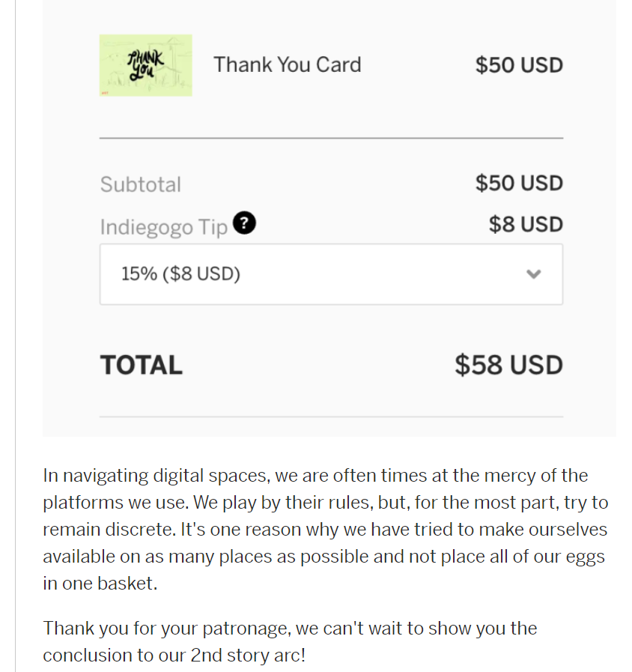Click the Indiegogo Tip help question-mark icon

pyautogui.click(x=244, y=223)
